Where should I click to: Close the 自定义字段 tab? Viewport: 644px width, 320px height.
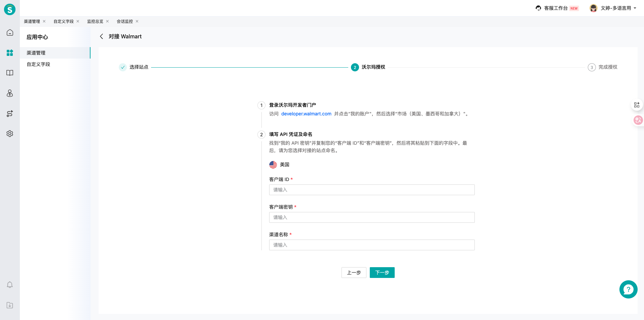[x=78, y=21]
